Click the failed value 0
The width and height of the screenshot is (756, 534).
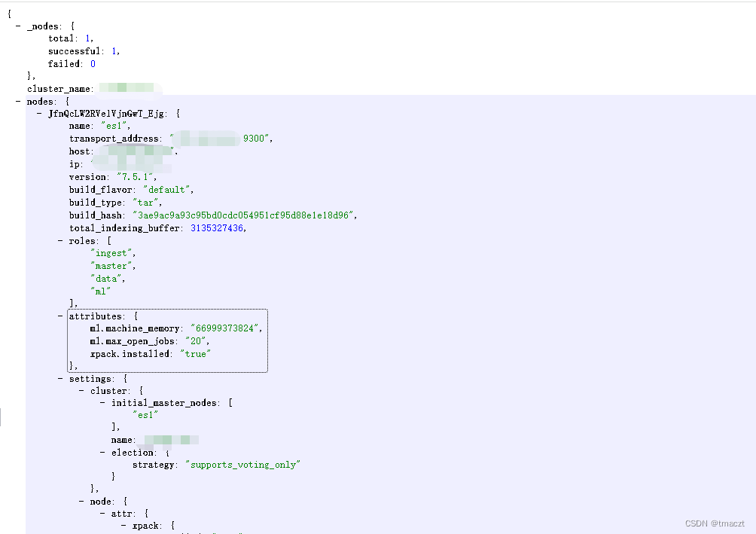pyautogui.click(x=93, y=64)
